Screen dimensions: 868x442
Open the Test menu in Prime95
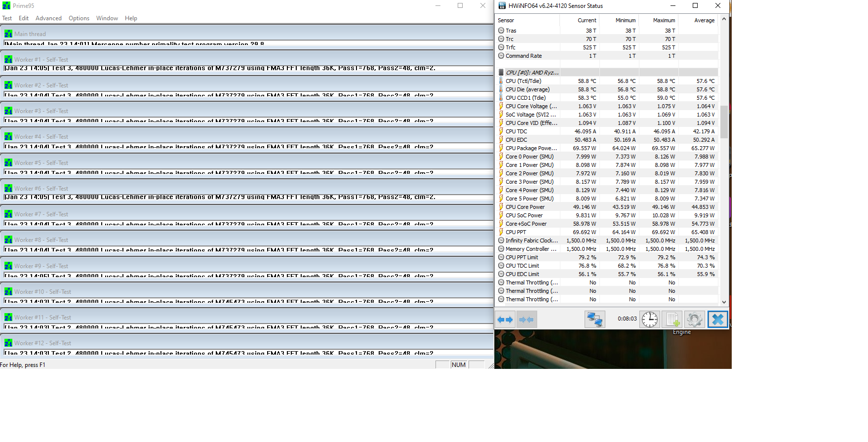tap(7, 18)
